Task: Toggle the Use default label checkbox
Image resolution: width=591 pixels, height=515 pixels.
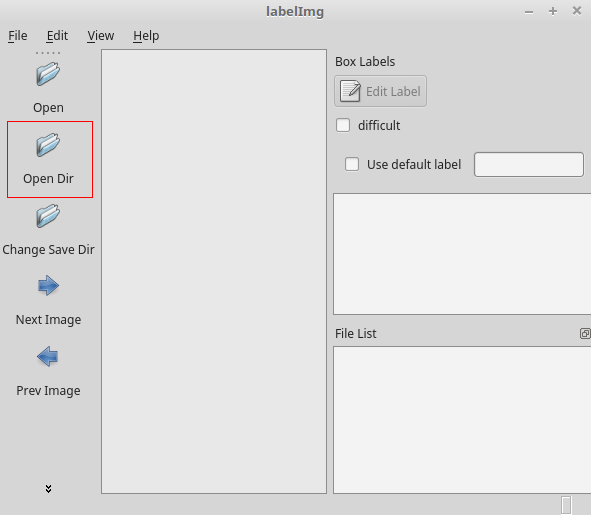Action: coord(352,164)
